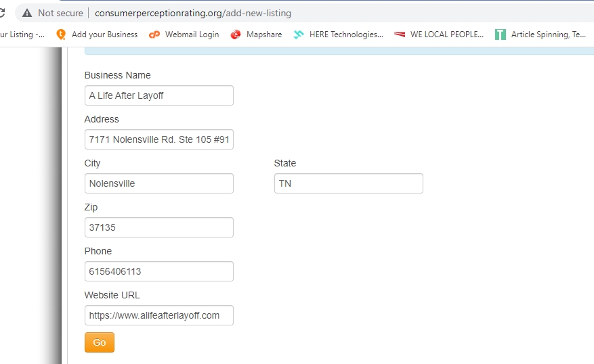Image resolution: width=594 pixels, height=364 pixels.
Task: Click the City field containing Nolensville
Action: pos(158,183)
